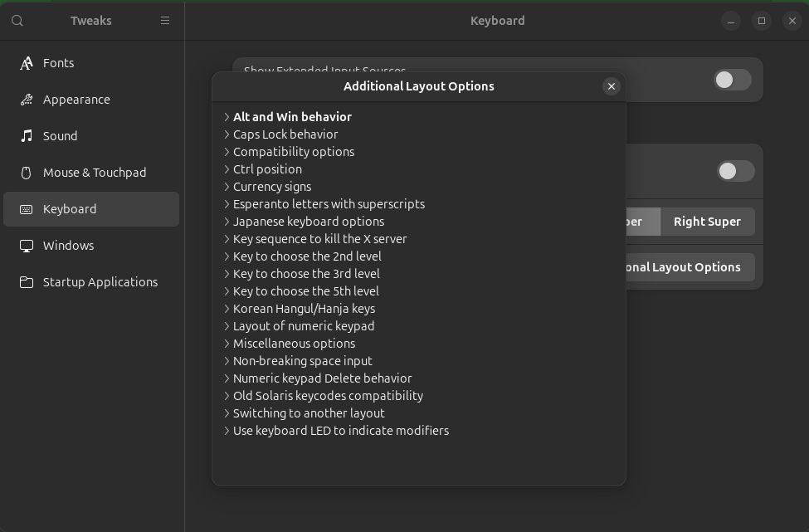Screen dimensions: 809x532
Task: Open Appearance settings via its brush icon
Action: click(x=27, y=100)
